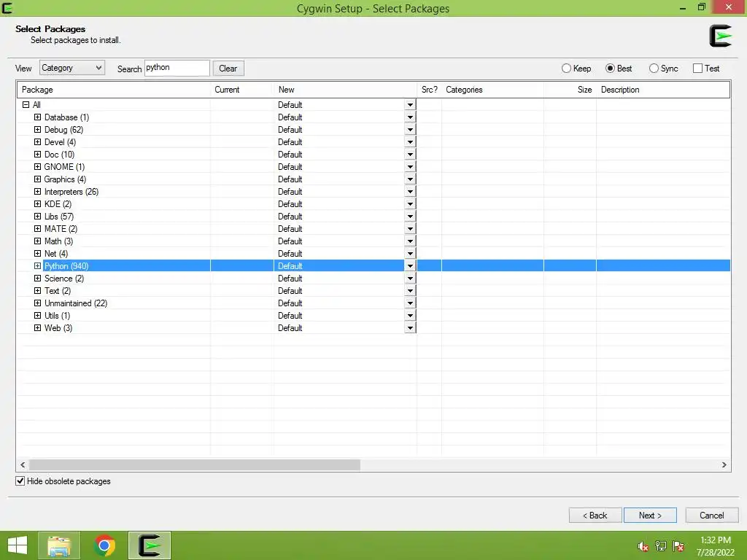Open the New dropdown for All row
Image resolution: width=747 pixels, height=560 pixels.
tap(410, 105)
